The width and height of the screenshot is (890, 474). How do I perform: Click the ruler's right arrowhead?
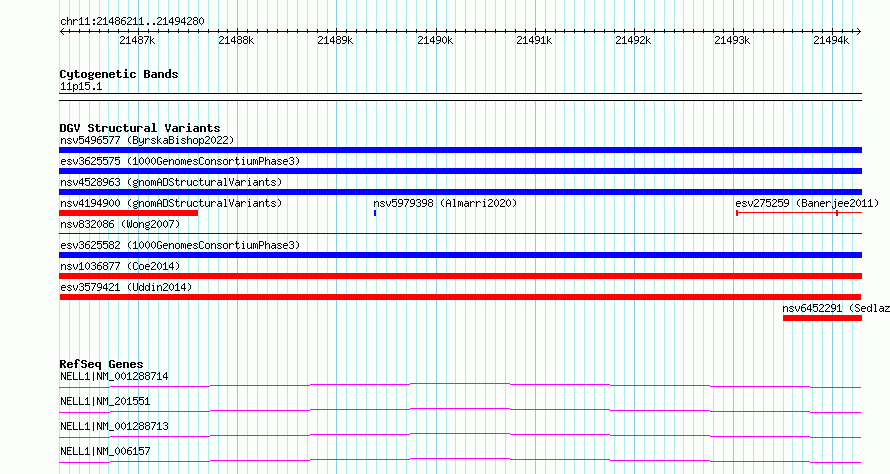pos(859,32)
